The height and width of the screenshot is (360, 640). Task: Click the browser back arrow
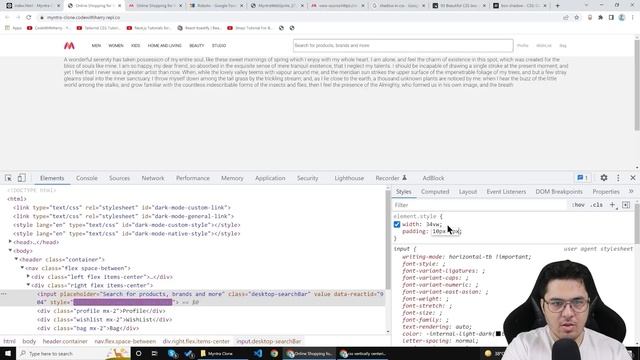7,18
